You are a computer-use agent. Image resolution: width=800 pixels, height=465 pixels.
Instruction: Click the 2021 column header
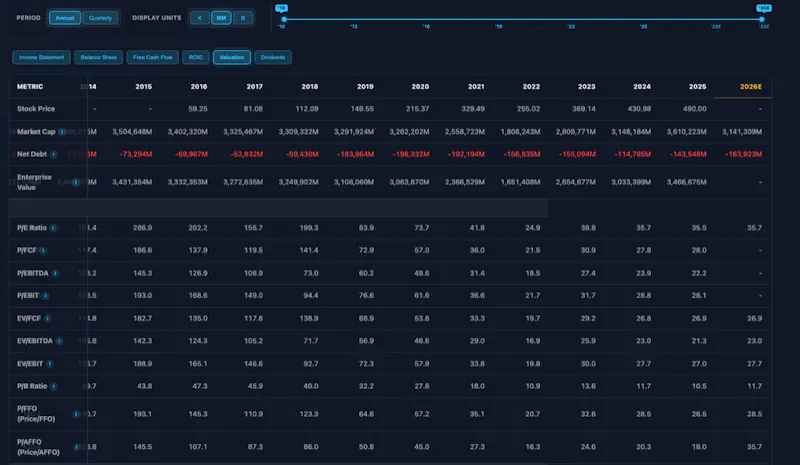(x=476, y=87)
